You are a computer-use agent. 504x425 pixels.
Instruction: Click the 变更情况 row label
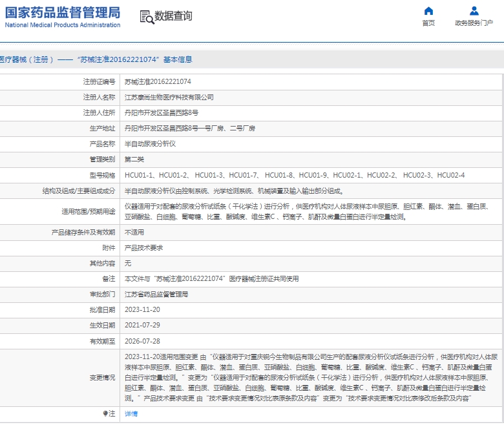(x=102, y=377)
